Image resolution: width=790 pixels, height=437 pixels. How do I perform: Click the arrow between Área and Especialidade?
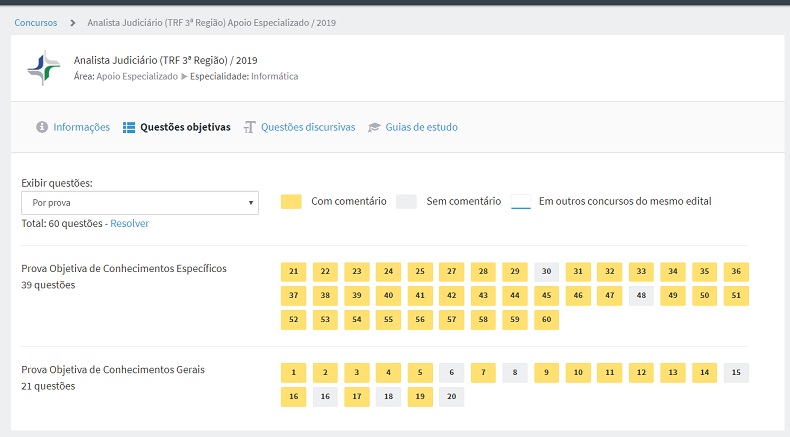[x=184, y=76]
